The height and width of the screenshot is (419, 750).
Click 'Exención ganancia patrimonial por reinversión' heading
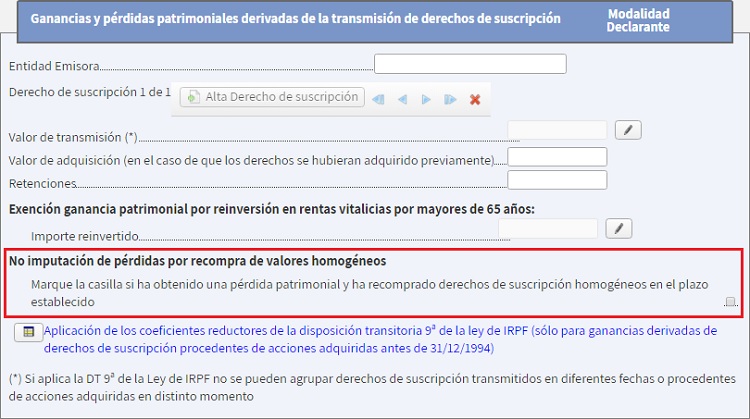272,209
